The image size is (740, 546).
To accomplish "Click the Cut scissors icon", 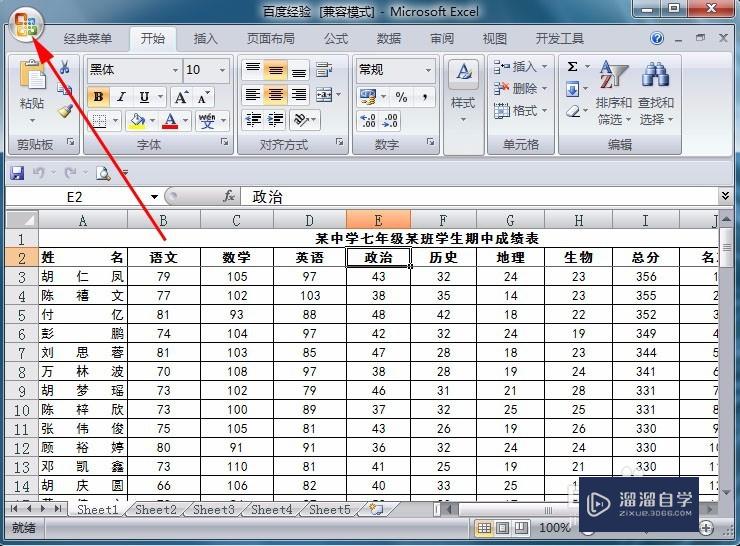I will [x=65, y=67].
